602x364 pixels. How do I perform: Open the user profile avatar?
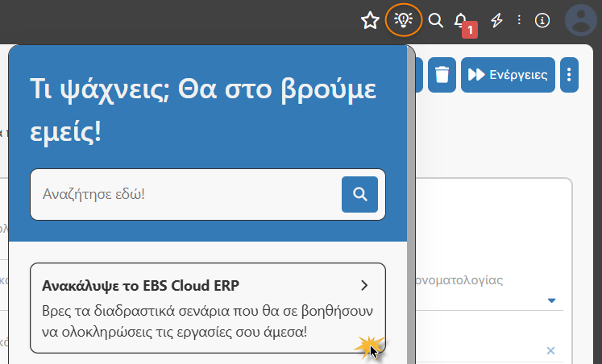[x=581, y=20]
